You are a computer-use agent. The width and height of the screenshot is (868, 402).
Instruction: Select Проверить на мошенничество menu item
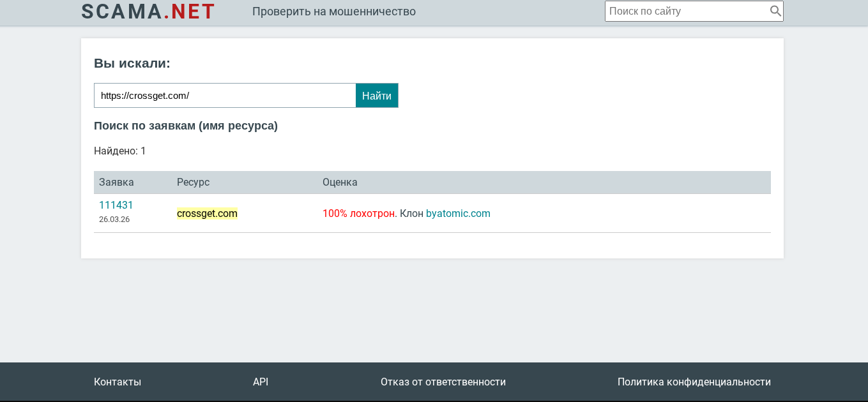334,11
